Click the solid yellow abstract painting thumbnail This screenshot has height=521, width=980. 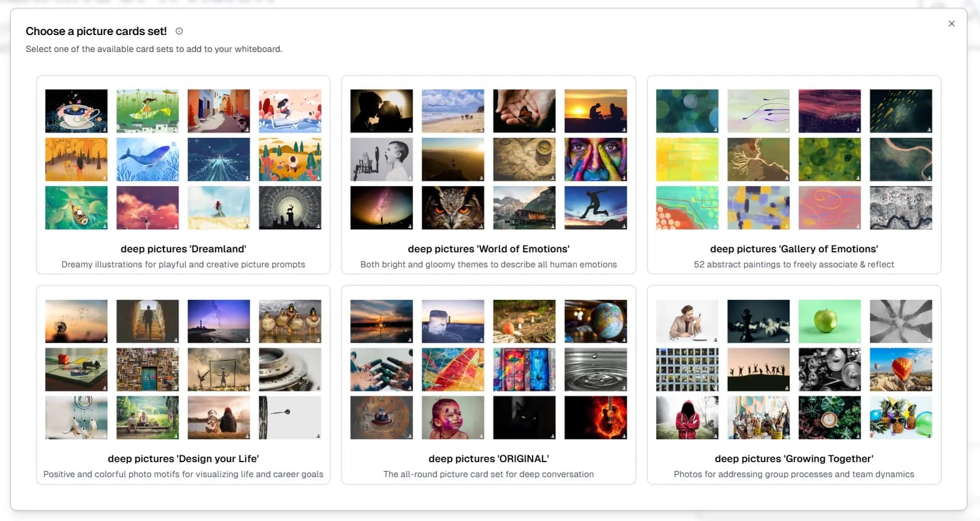pos(687,160)
